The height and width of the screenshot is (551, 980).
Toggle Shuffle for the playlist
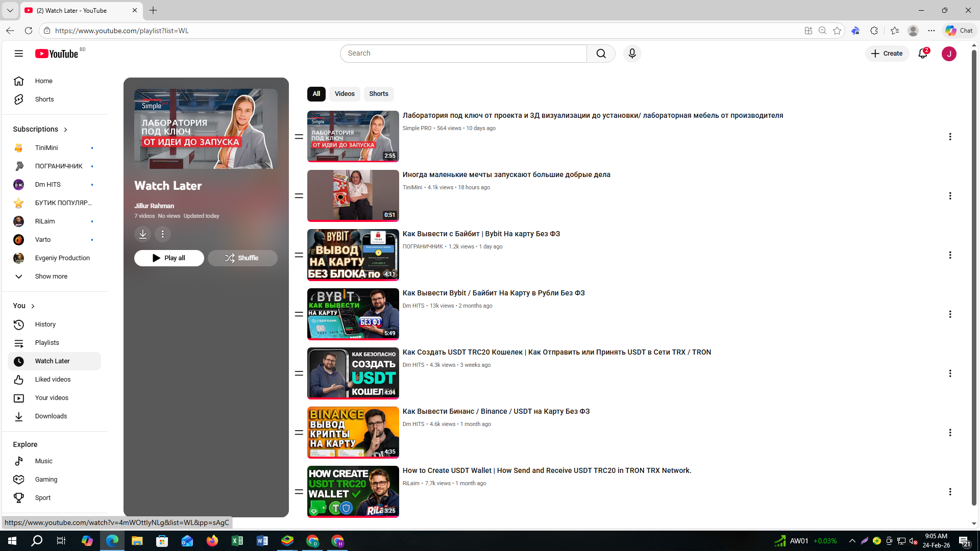(x=242, y=258)
